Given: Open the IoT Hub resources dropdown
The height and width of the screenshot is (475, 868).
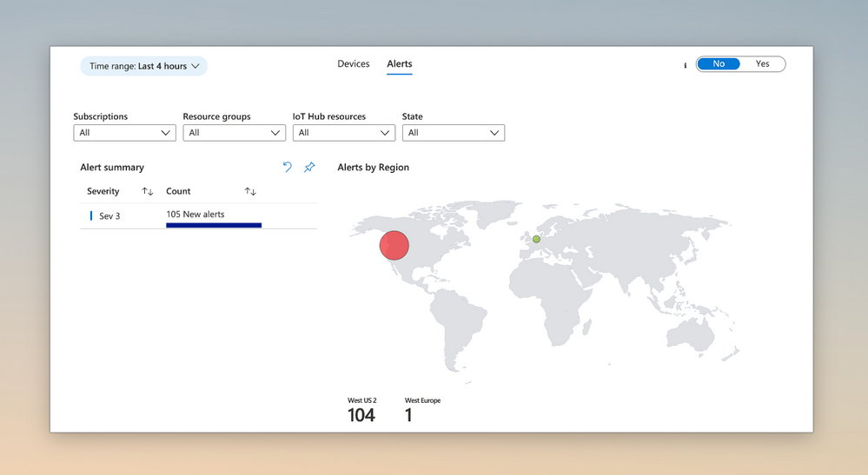Looking at the screenshot, I should coord(344,133).
